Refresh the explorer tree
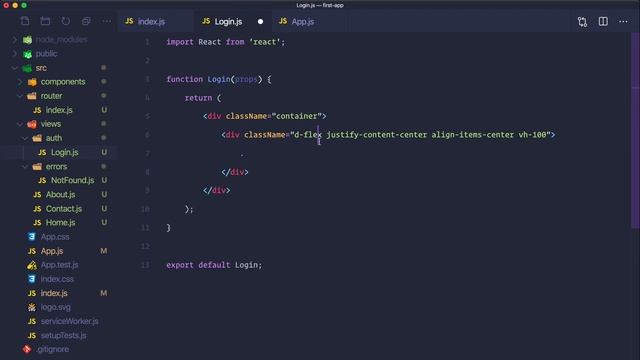The image size is (640, 360). pyautogui.click(x=66, y=21)
